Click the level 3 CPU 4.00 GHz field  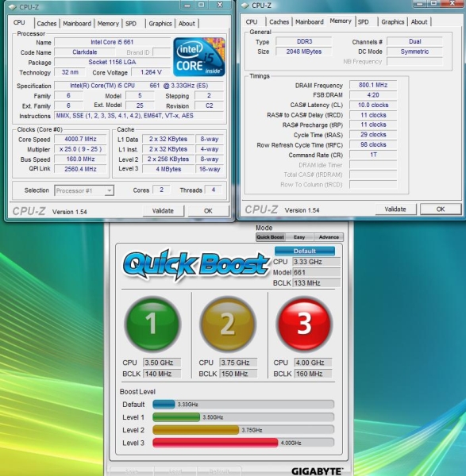click(x=313, y=363)
